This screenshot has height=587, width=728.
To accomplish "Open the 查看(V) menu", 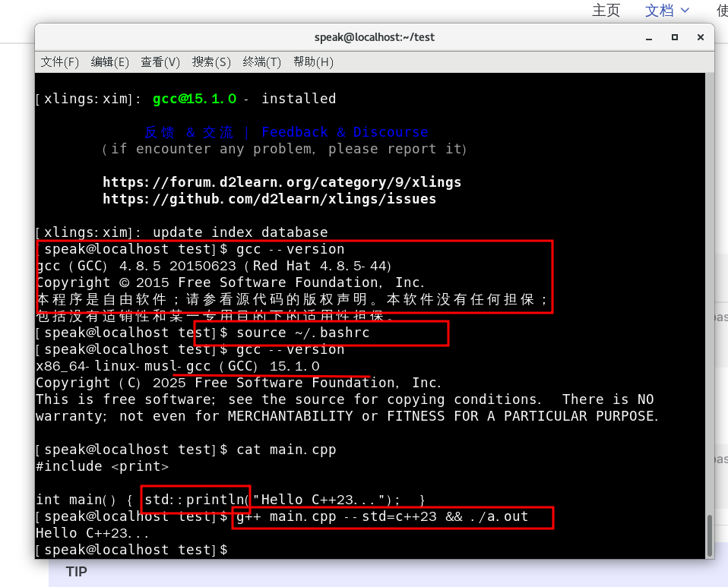I will click(x=160, y=62).
